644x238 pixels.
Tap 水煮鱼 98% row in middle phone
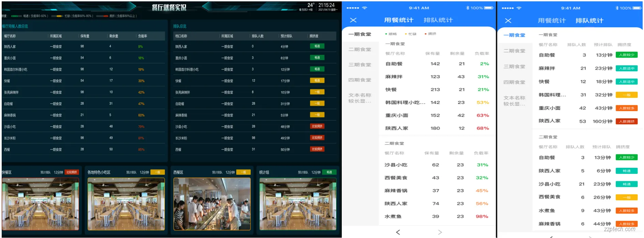(x=437, y=216)
